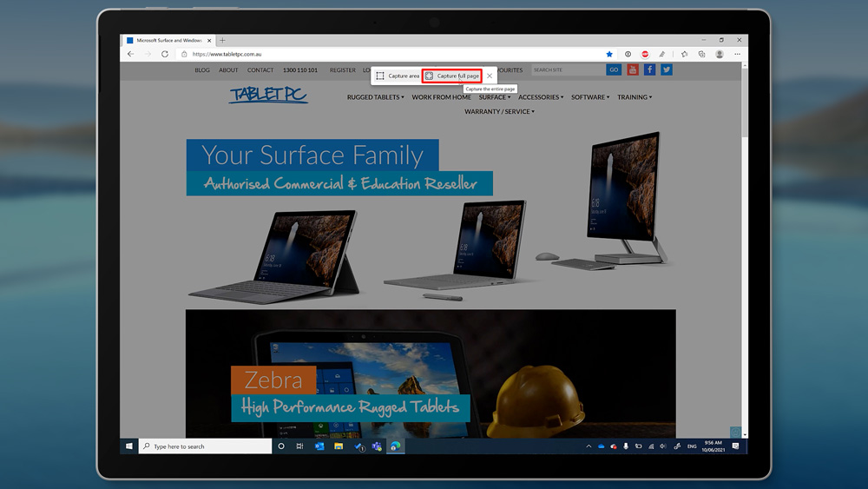Visit the site's Twitter icon
This screenshot has width=868, height=489.
pos(667,69)
